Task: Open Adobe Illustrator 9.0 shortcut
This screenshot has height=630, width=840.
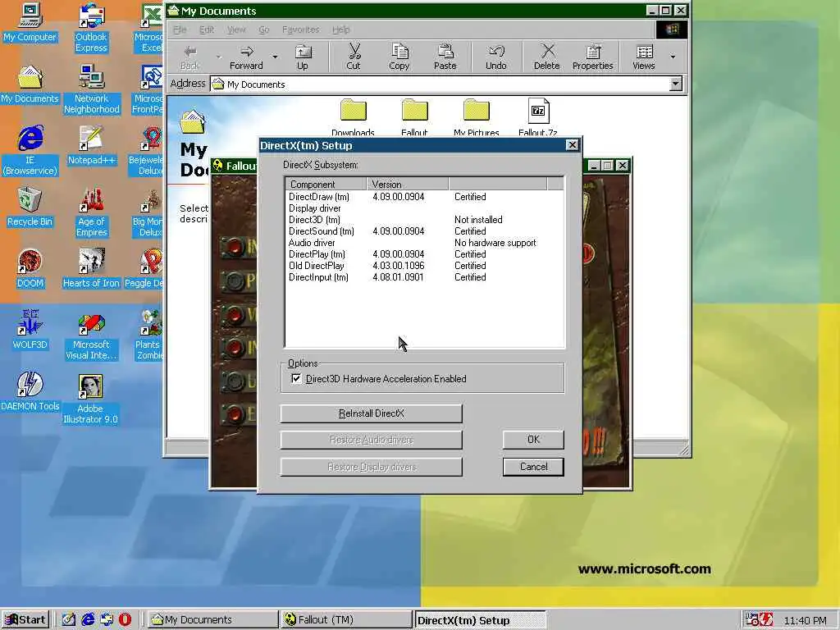Action: [x=90, y=399]
